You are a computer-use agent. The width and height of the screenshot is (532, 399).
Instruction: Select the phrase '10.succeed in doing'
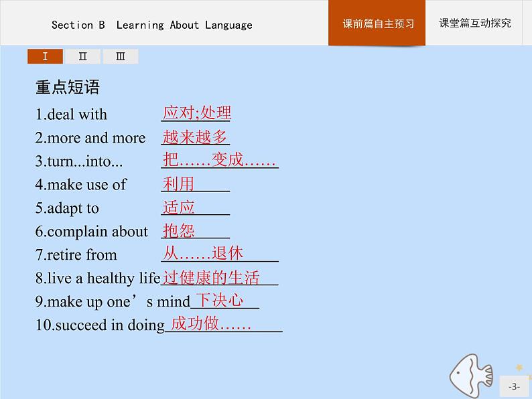coord(100,325)
